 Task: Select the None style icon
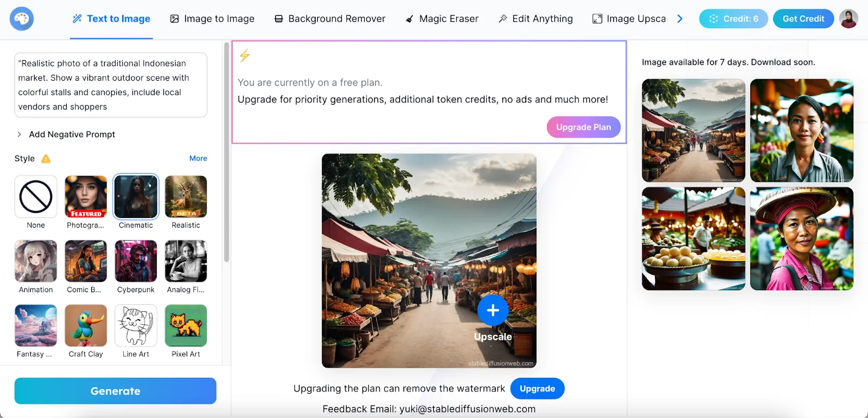tap(36, 197)
